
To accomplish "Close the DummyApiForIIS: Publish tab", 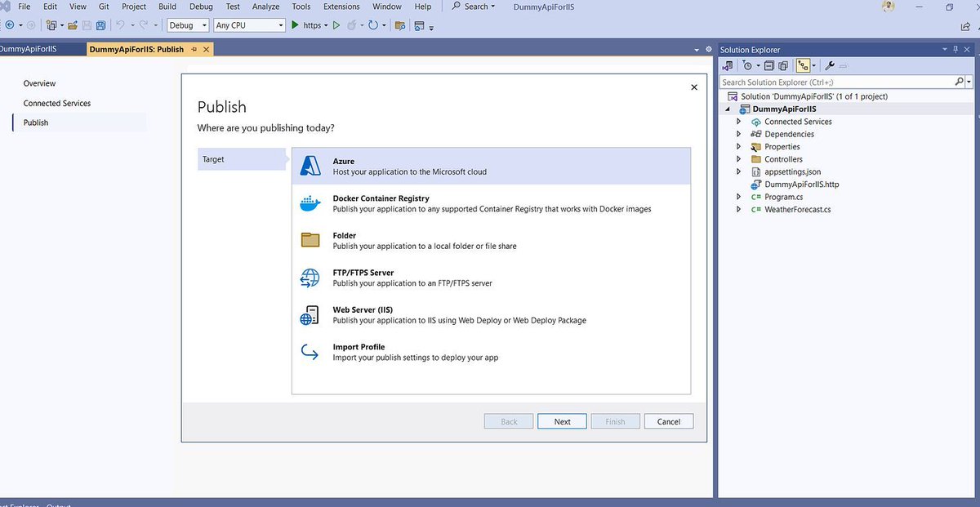I will coord(206,49).
